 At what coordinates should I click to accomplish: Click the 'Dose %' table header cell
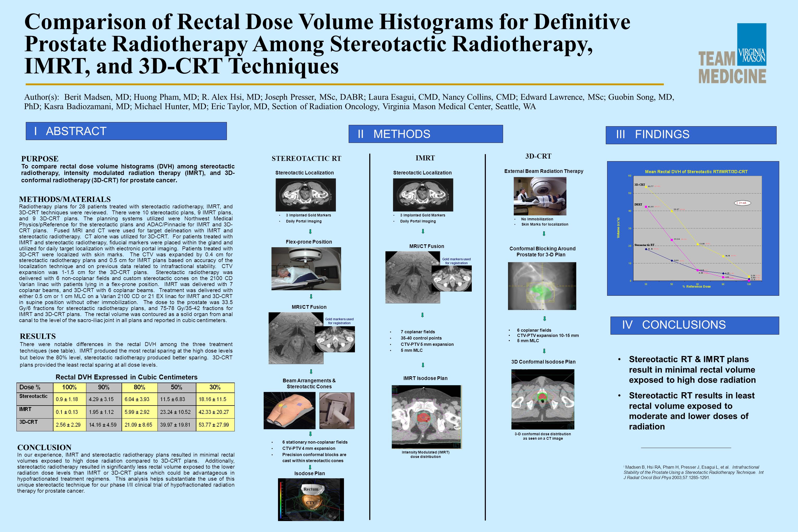[x=35, y=388]
